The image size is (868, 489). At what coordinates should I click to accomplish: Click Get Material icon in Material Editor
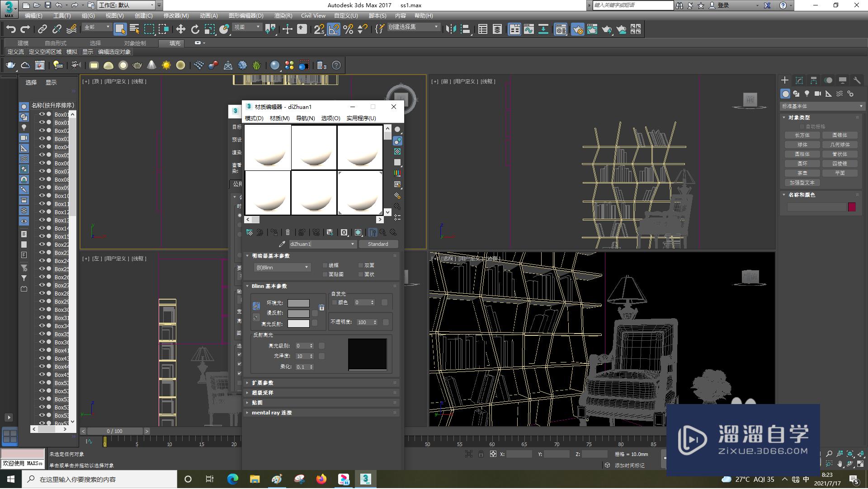pyautogui.click(x=250, y=232)
